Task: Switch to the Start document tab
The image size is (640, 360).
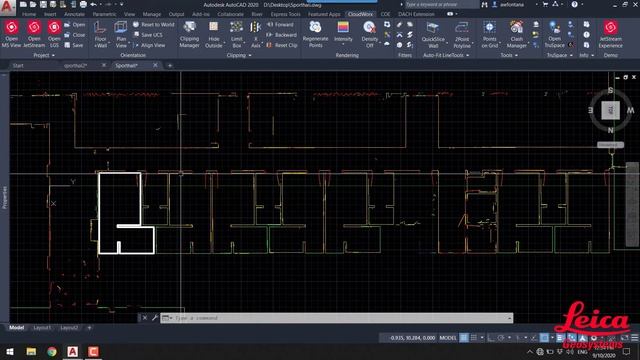Action: tap(18, 65)
